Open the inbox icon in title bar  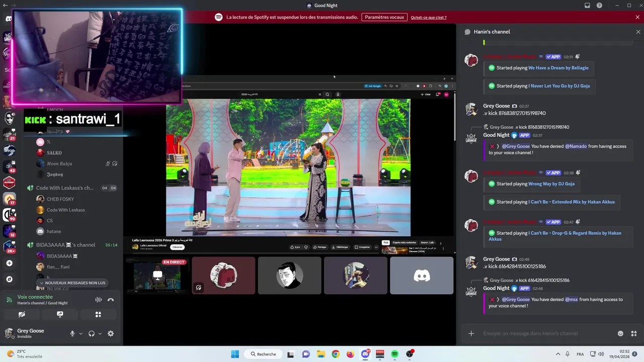587,6
